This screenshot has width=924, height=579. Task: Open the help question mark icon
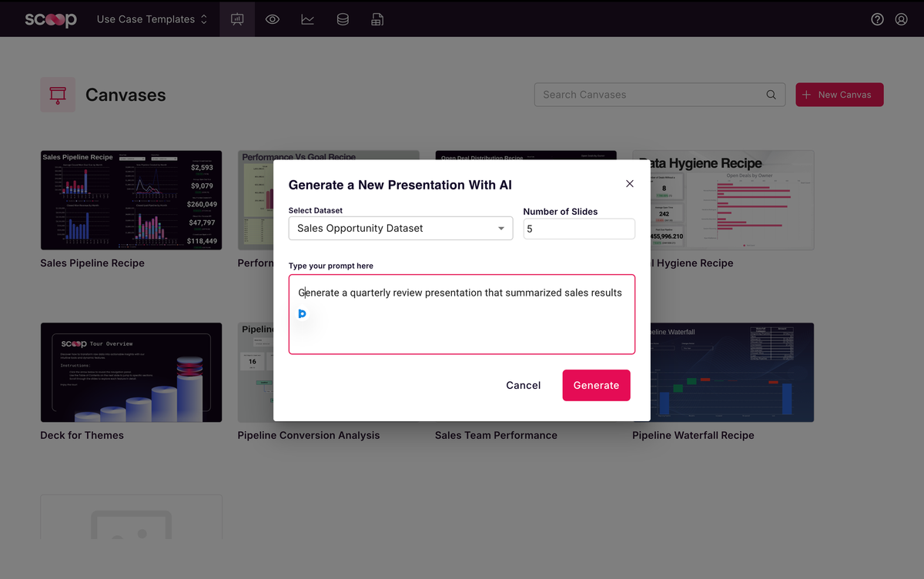pos(877,19)
